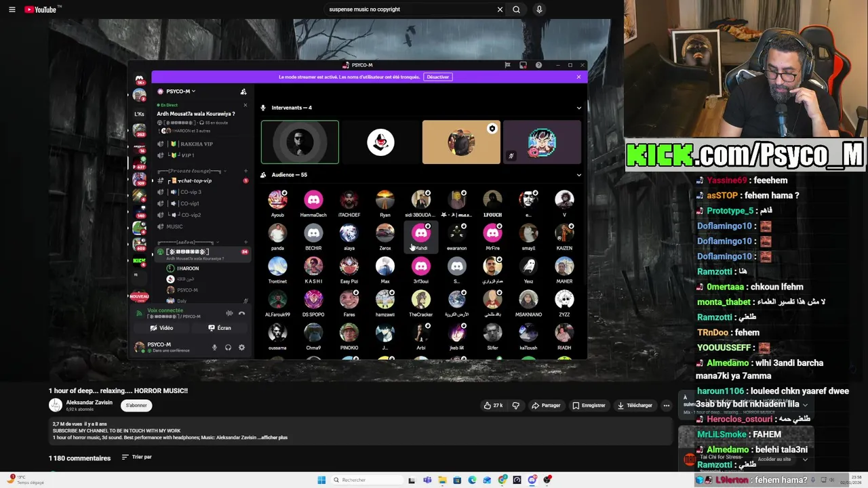868x488 pixels.
Task: Open the YouTube hamburger guide menu
Action: click(x=12, y=9)
